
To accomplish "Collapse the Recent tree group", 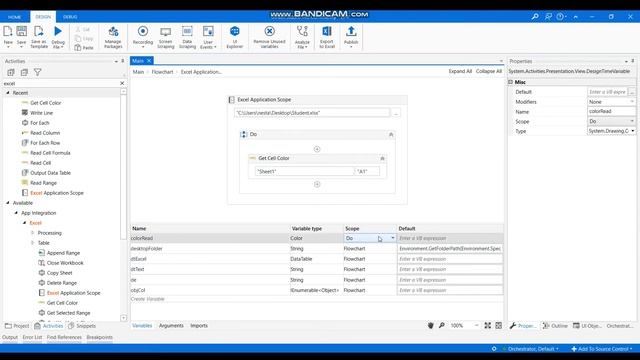I will click(8, 93).
